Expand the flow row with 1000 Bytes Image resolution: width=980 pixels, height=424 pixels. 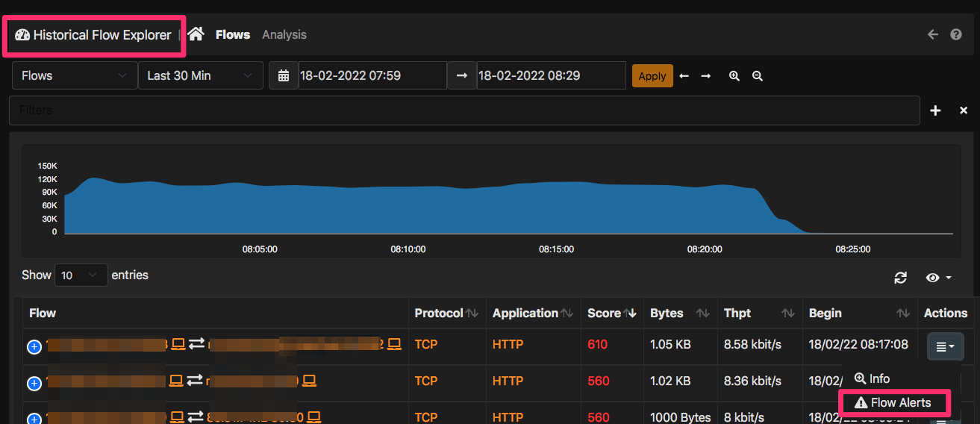[34, 417]
